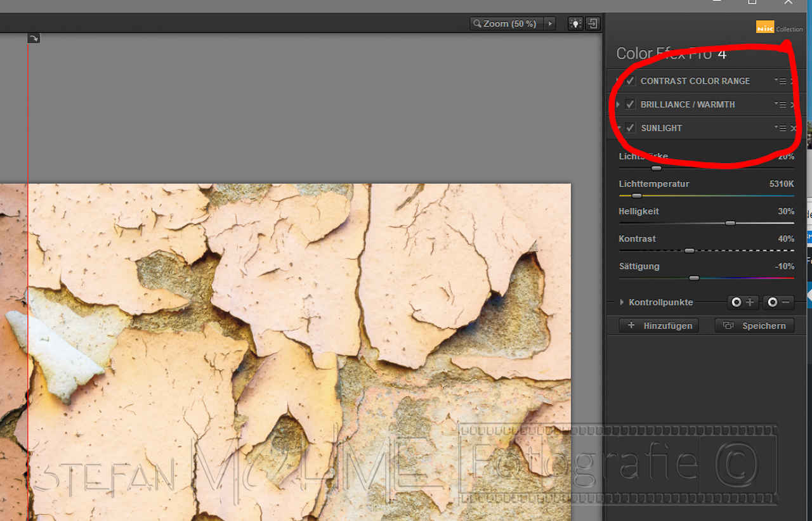
Task: Click the 40% Kontrast value
Action: pos(786,239)
